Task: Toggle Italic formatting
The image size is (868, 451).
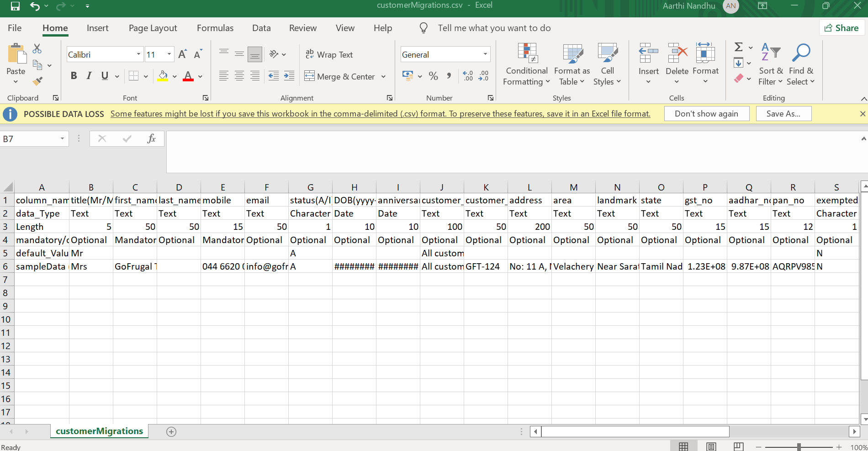Action: (89, 76)
